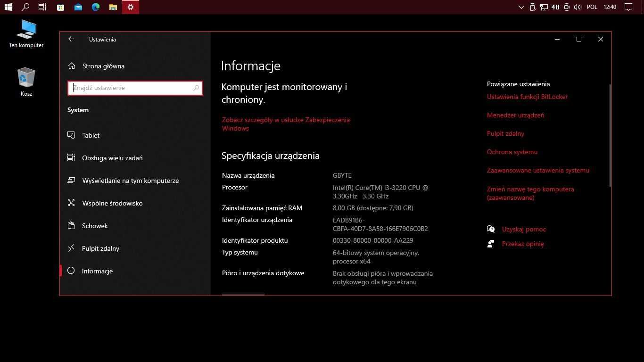Open Strona główna settings home
This screenshot has height=362, width=644.
(x=135, y=66)
